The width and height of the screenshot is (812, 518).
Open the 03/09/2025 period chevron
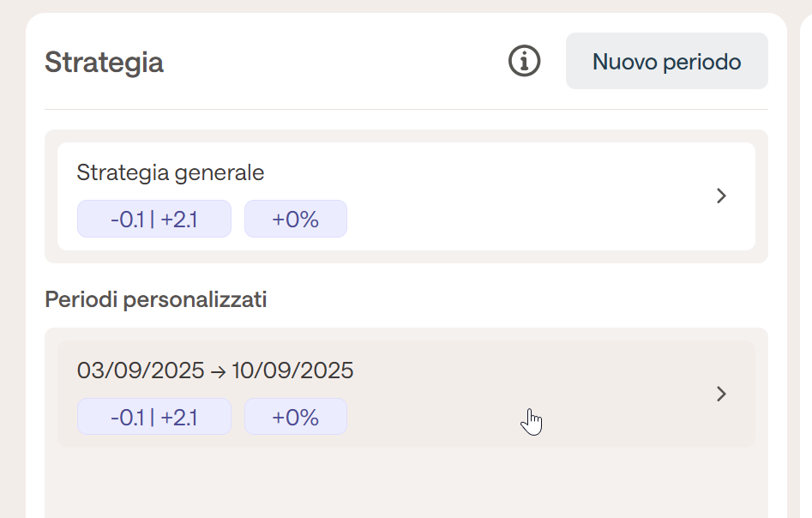point(721,395)
